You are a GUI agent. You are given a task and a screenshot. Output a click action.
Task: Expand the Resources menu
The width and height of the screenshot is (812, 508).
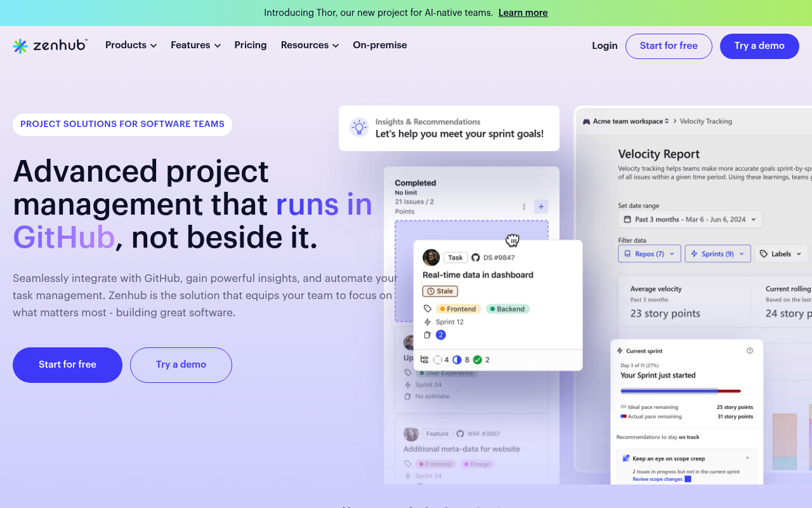[x=310, y=45]
